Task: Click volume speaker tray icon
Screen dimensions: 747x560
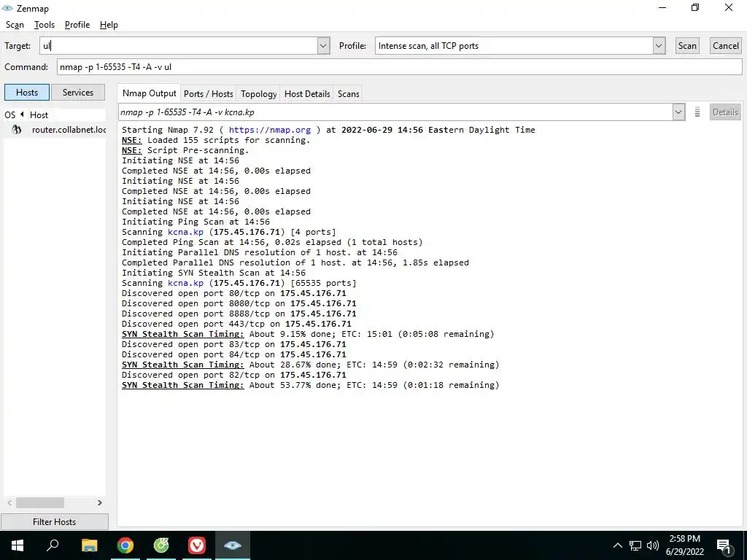Action: [x=653, y=545]
